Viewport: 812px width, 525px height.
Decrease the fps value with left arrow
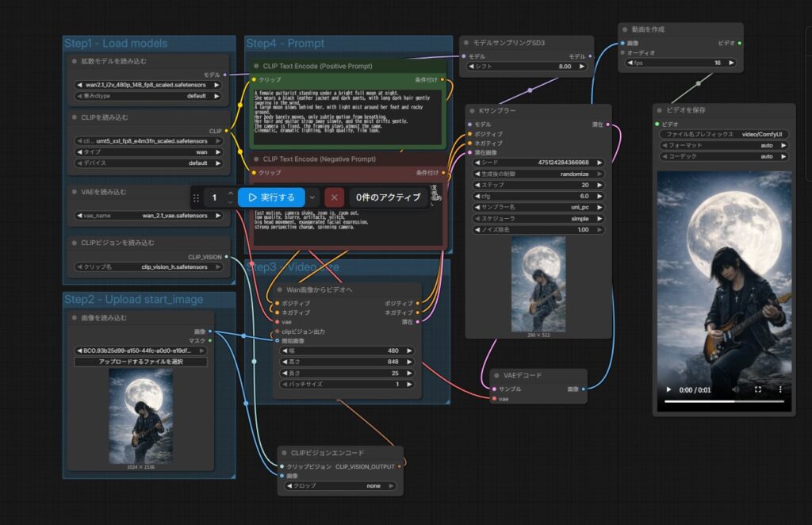coord(630,63)
